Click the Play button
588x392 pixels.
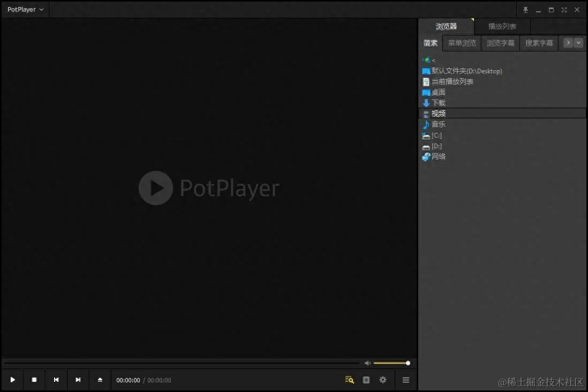point(12,380)
